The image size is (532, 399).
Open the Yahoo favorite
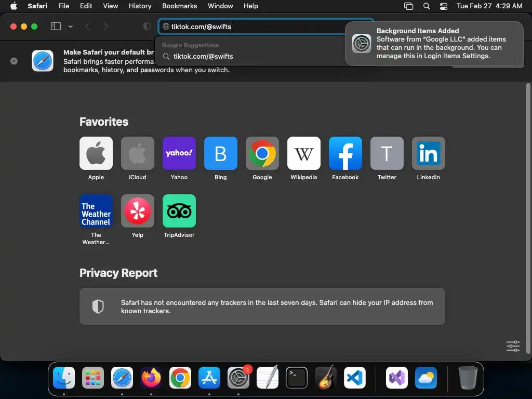pyautogui.click(x=179, y=153)
